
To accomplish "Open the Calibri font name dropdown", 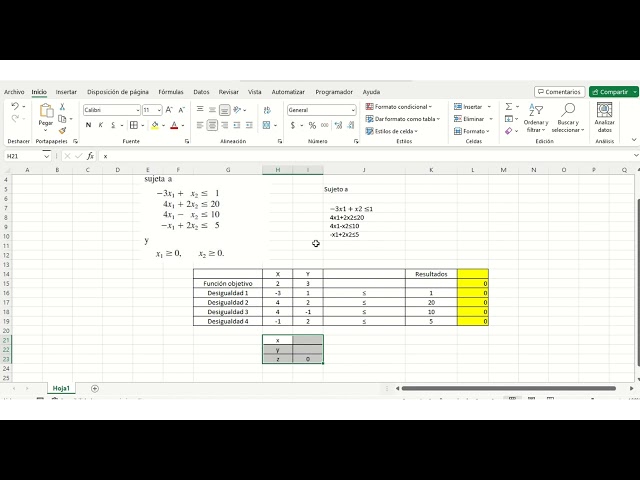I will (x=138, y=110).
